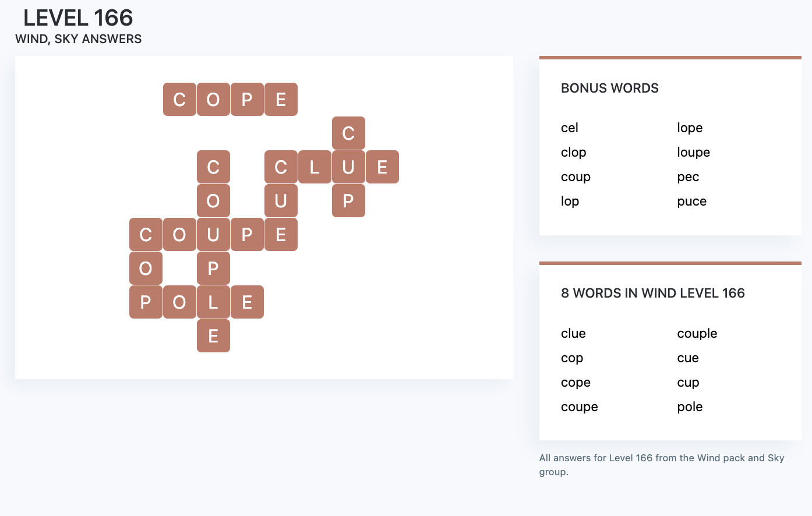Click the bottom E tile of vertical COUPLE
Image resolution: width=812 pixels, height=516 pixels.
[213, 336]
